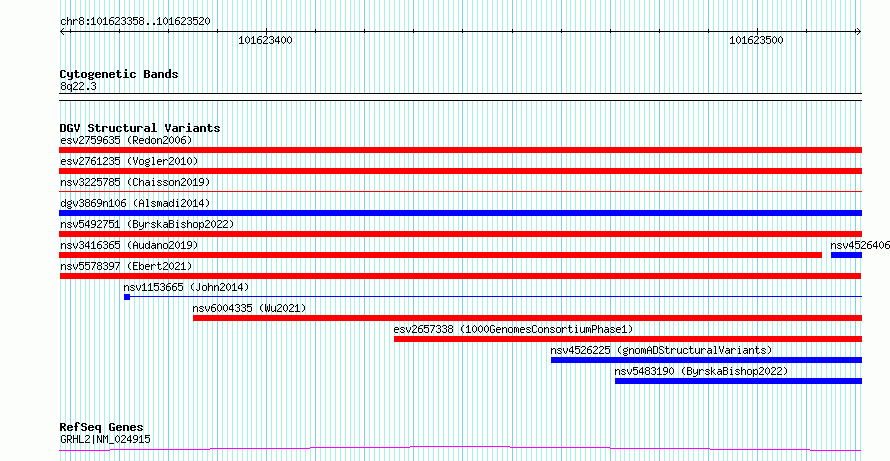Click the nsv6004335 (Wu2021) label
Screen dimensions: 890x461
tap(249, 308)
